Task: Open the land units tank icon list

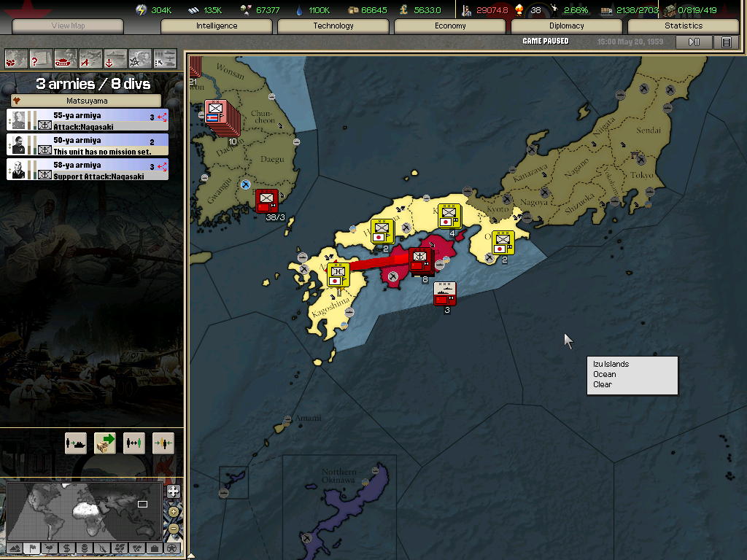Action: 66,58
